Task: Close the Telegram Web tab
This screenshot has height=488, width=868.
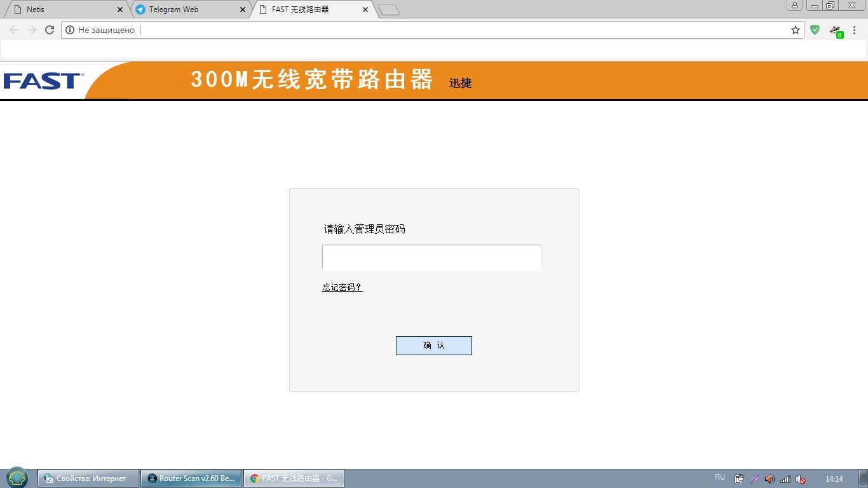Action: 242,10
